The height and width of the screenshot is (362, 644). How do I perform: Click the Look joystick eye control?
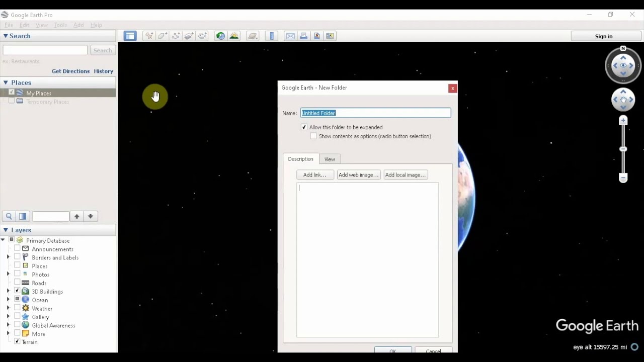pos(623,65)
